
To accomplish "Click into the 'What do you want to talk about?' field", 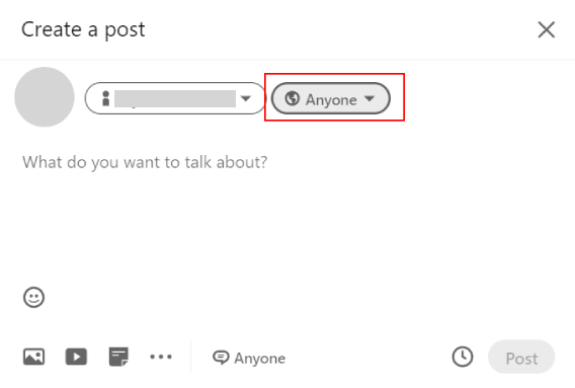I will (x=145, y=162).
